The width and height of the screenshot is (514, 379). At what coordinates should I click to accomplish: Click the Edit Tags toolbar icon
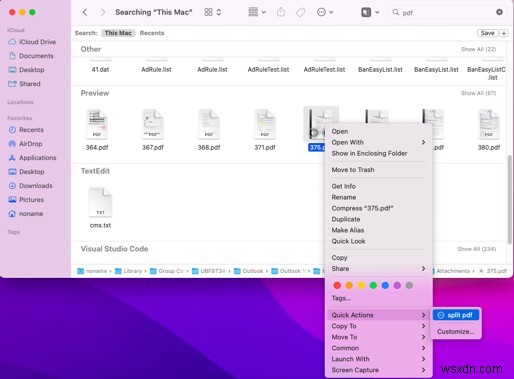[x=300, y=12]
